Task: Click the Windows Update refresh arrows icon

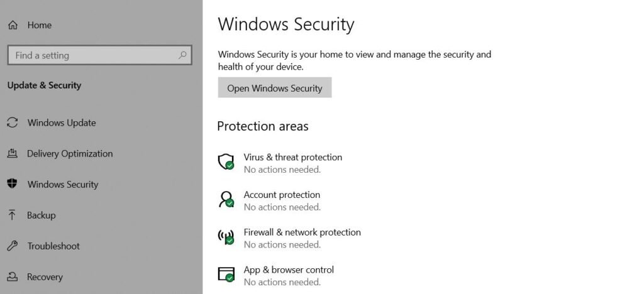Action: click(13, 122)
